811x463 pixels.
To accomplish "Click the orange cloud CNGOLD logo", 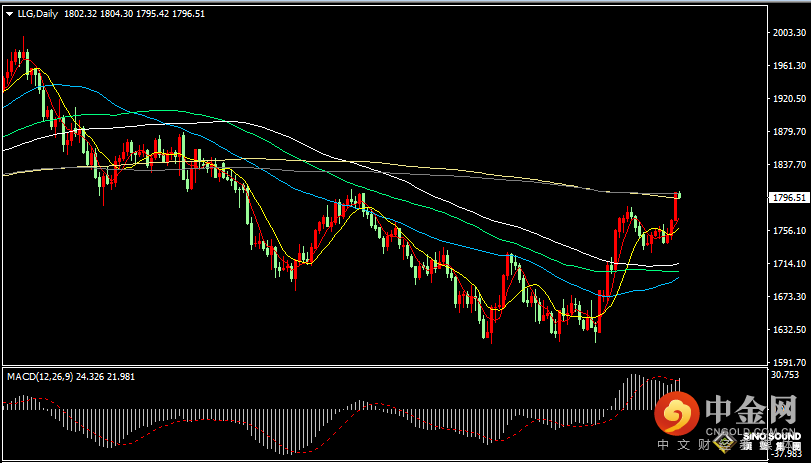I will (x=680, y=412).
